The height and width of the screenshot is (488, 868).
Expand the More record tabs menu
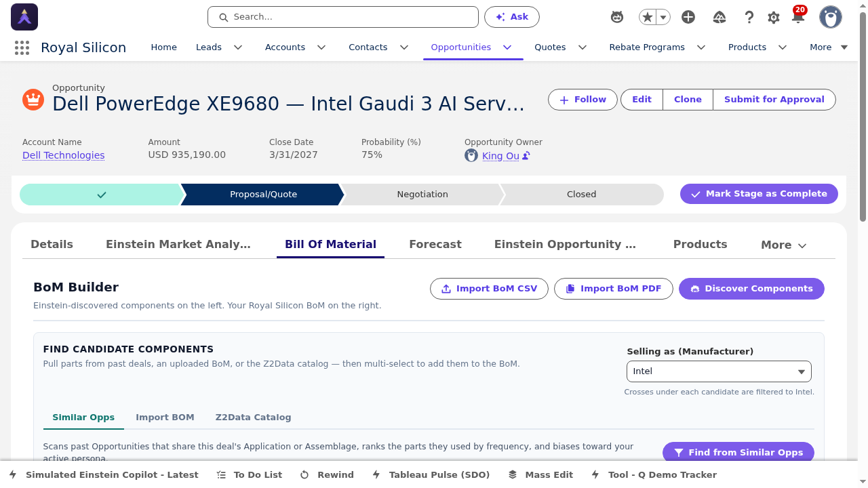784,245
